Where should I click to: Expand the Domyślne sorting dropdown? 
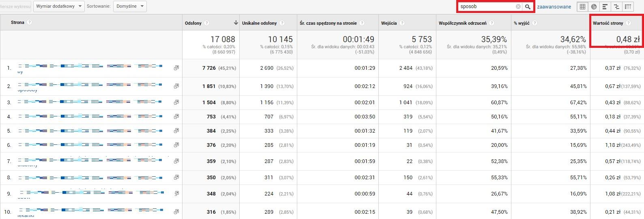[x=130, y=6]
